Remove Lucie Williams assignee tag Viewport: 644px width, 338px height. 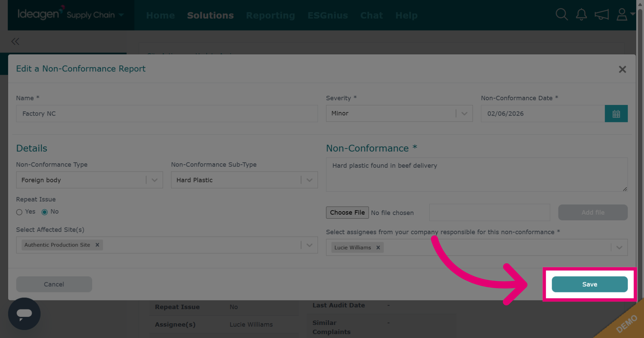point(378,247)
